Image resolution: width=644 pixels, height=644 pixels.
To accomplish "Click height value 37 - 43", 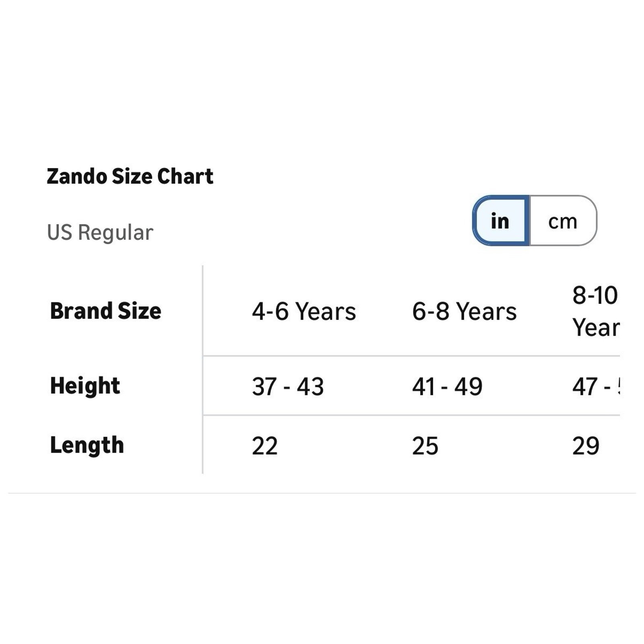I will pyautogui.click(x=288, y=386).
